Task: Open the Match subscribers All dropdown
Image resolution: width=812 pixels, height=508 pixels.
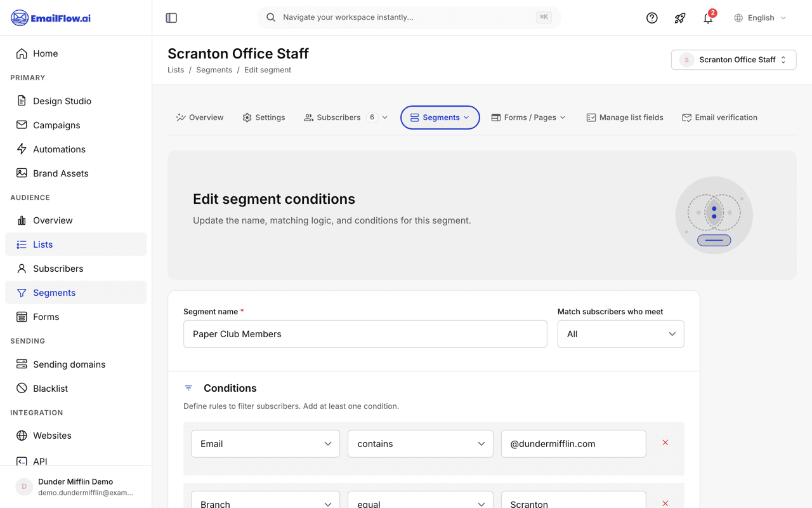Action: point(620,334)
